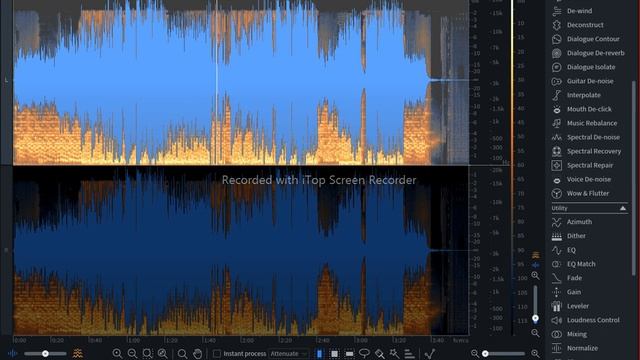
Task: Select the lasso selection tool
Action: 364,353
